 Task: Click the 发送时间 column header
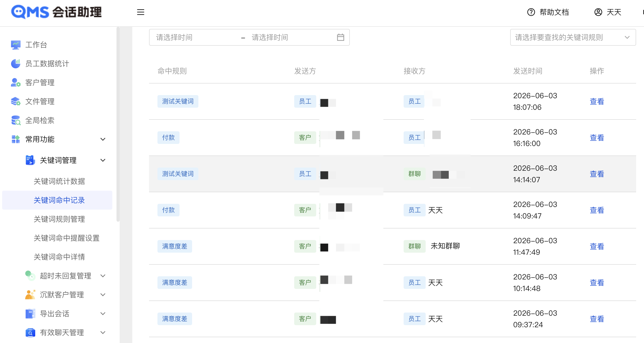(x=528, y=71)
